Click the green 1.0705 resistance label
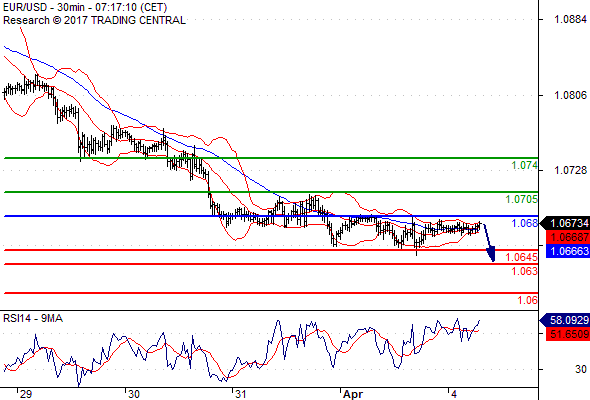 [522, 199]
